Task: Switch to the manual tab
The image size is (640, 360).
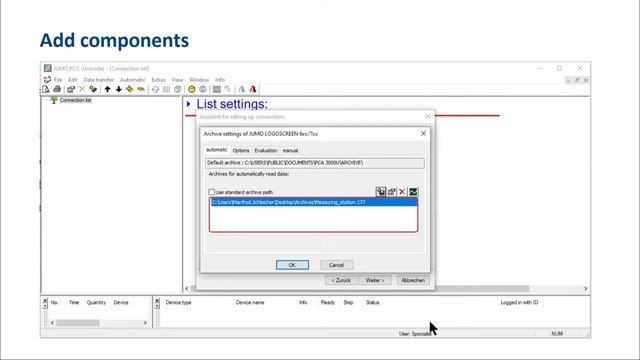Action: [x=290, y=151]
